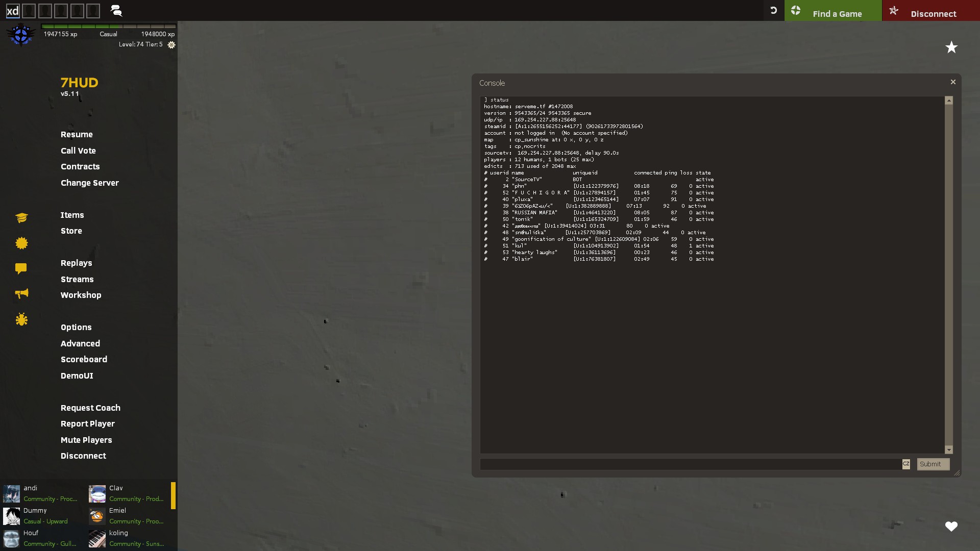Click the gear icon beside Level 74
The image size is (980, 551).
click(171, 45)
